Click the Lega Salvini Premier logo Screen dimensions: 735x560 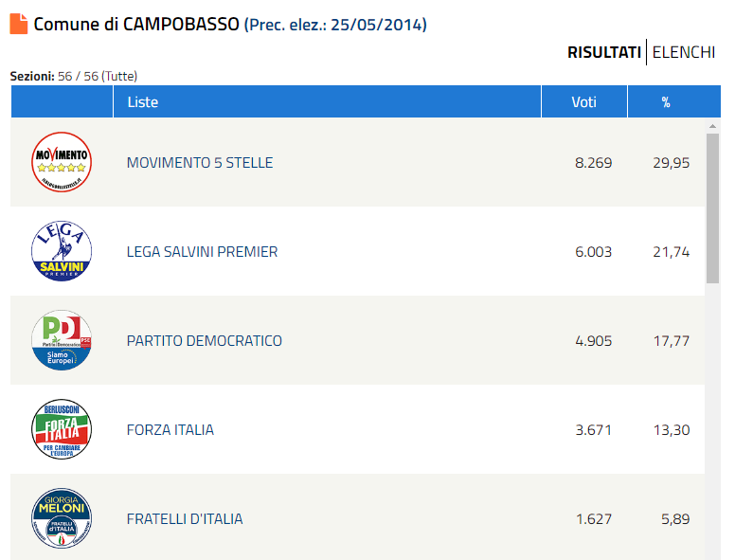[62, 251]
